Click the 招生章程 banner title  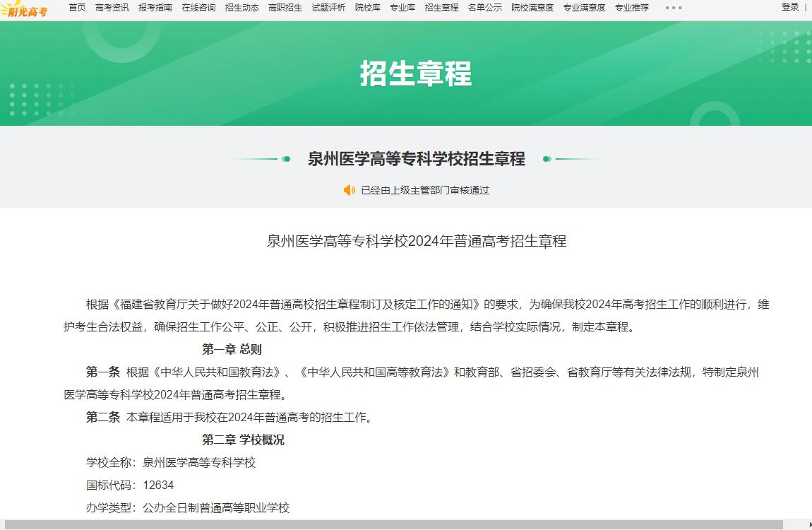pos(416,73)
